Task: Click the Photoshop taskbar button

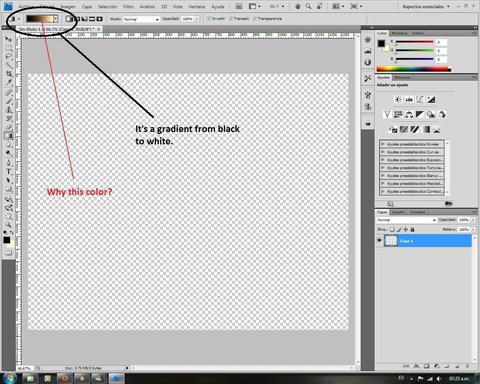Action: pyautogui.click(x=116, y=378)
